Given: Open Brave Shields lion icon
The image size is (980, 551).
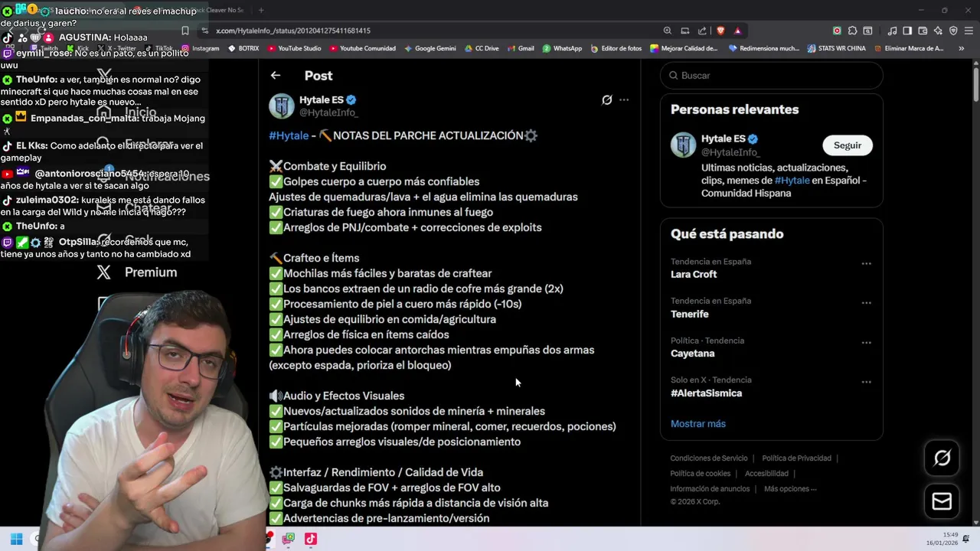Looking at the screenshot, I should (720, 31).
